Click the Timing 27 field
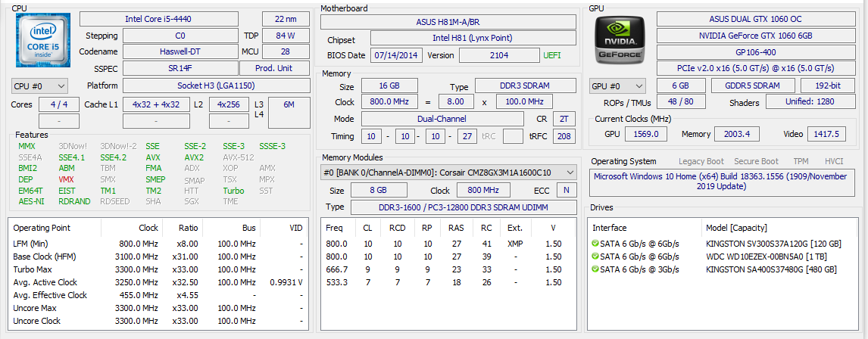 pos(467,136)
